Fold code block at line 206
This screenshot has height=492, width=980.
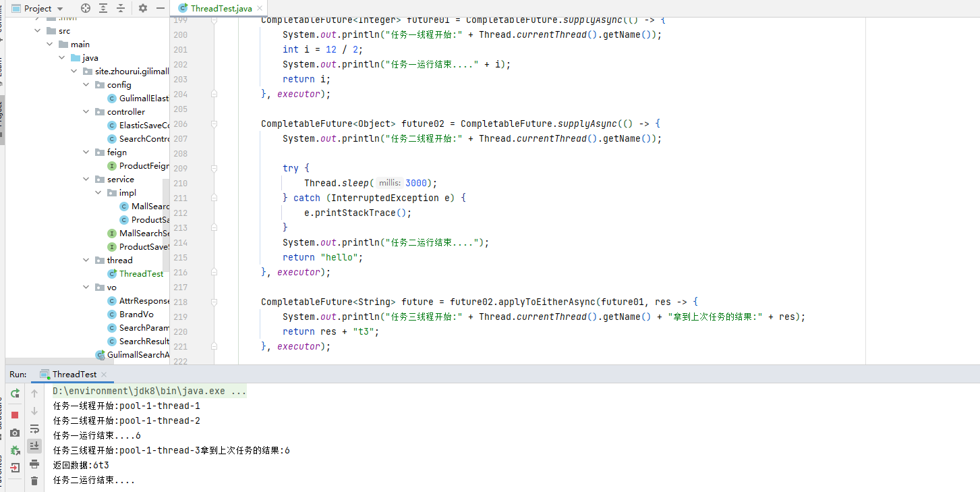point(214,124)
